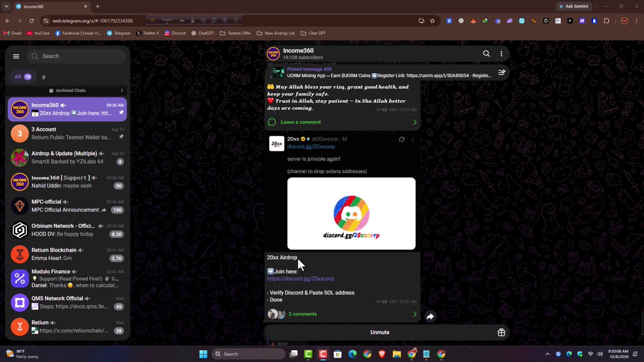Open the https://discord.gg/20xxcorp link in the airdrop post
Viewport: 644px width, 362px height.
point(301,279)
